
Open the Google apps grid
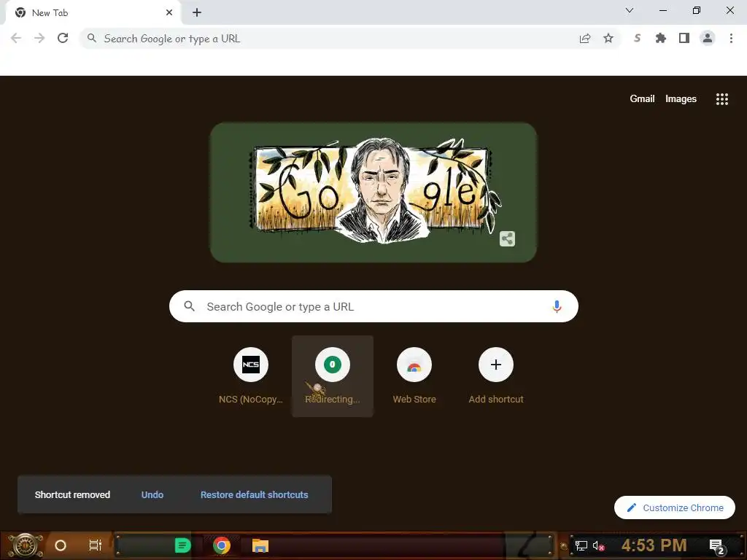coord(721,99)
